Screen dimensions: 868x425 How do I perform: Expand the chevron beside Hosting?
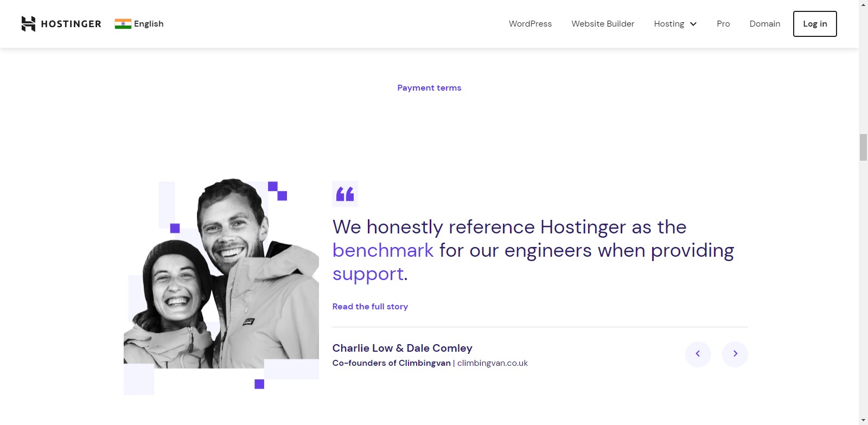[x=693, y=24]
